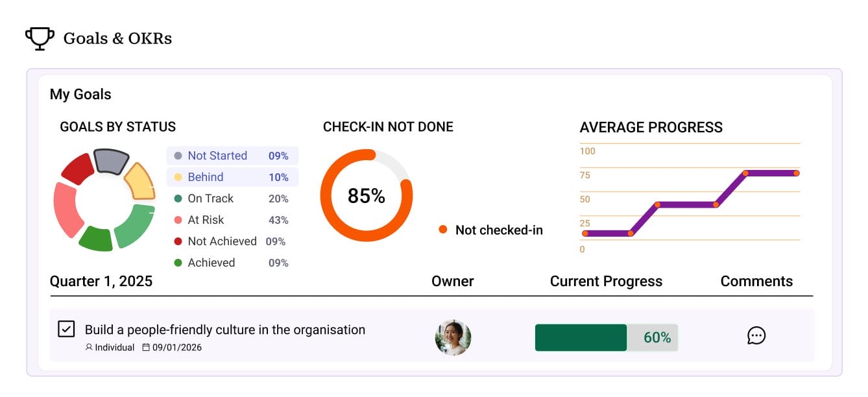868x397 pixels.
Task: Open the My Goals section heading
Action: pos(80,94)
